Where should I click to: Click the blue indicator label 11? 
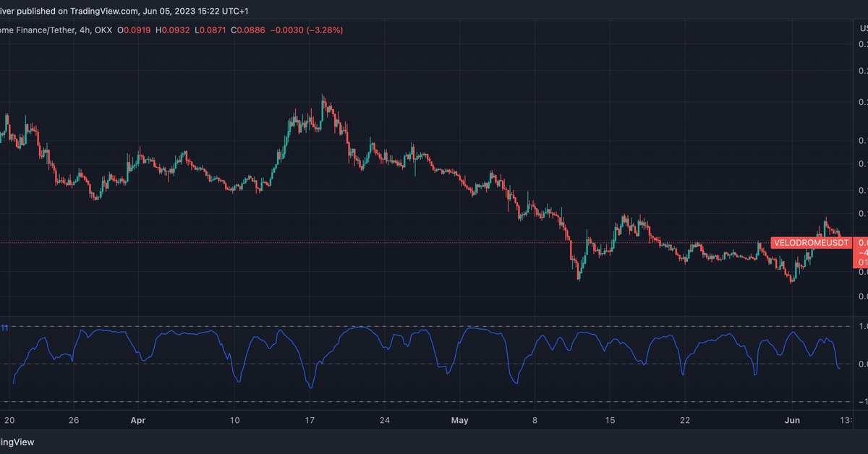(x=4, y=328)
